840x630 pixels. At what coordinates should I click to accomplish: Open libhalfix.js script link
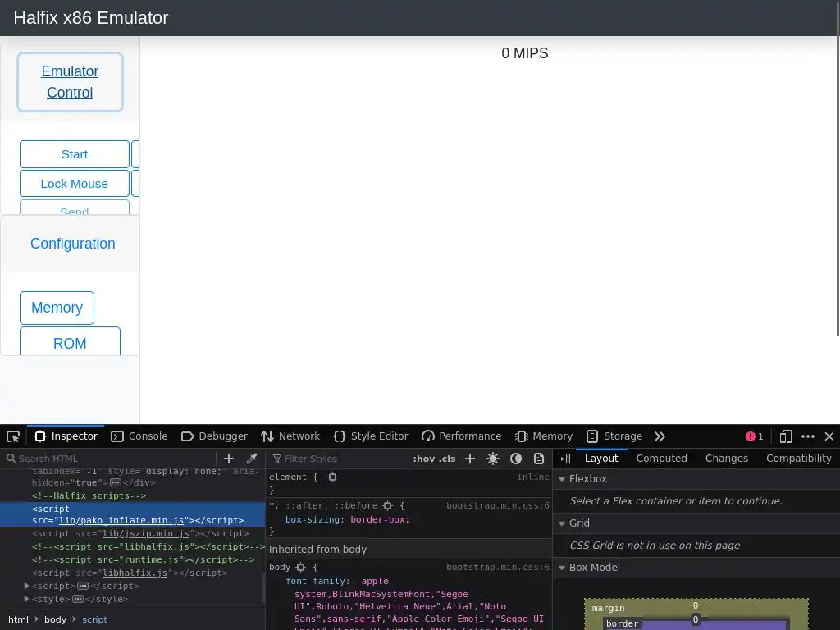pyautogui.click(x=135, y=573)
